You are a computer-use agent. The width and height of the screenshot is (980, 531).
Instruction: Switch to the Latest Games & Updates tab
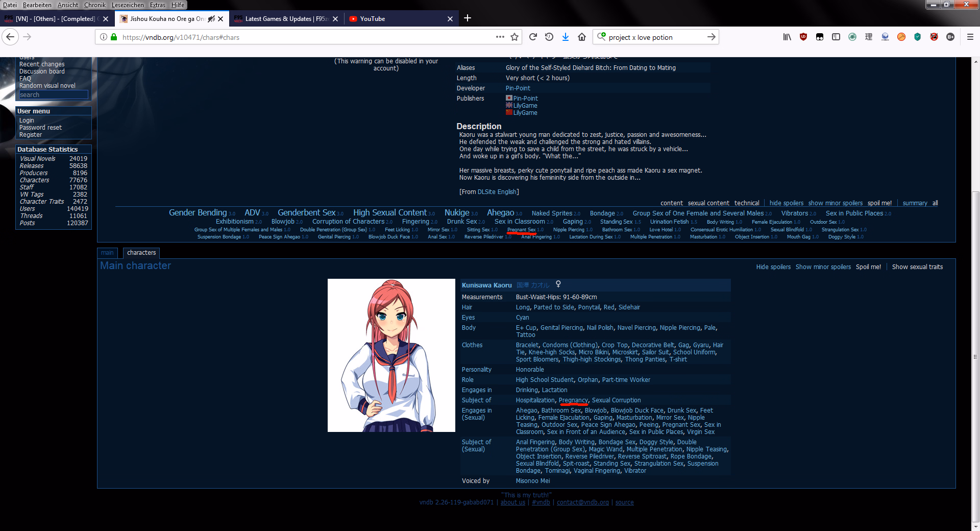coord(286,19)
